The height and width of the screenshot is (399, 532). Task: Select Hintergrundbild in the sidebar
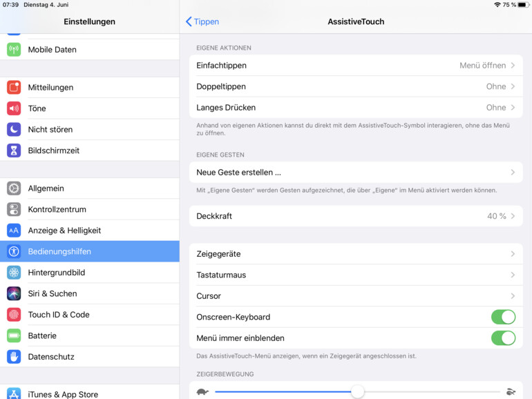tap(56, 273)
